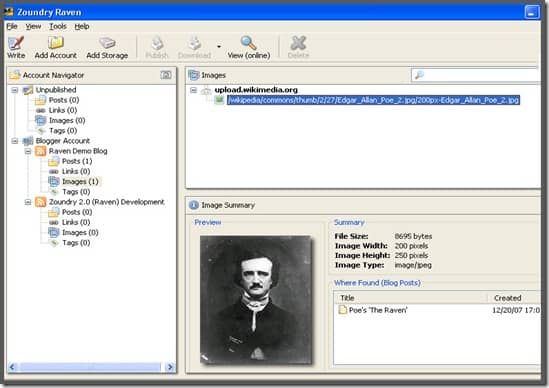This screenshot has width=549, height=388.
Task: Select Links (0) under Unpublished
Action: [63, 110]
